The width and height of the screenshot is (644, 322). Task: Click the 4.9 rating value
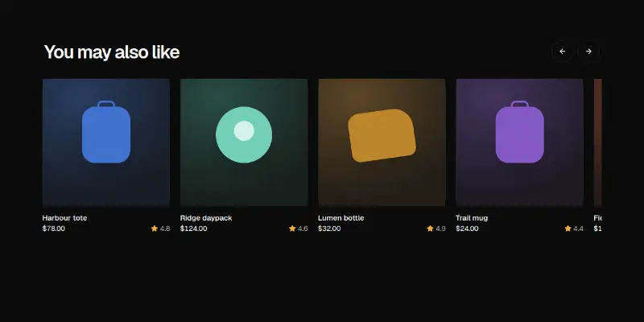click(x=440, y=229)
